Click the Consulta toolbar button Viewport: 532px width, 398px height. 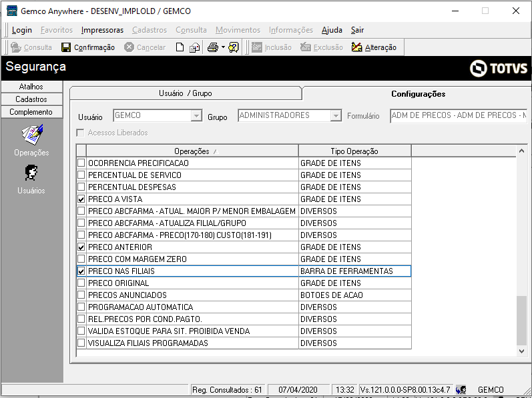coord(31,47)
